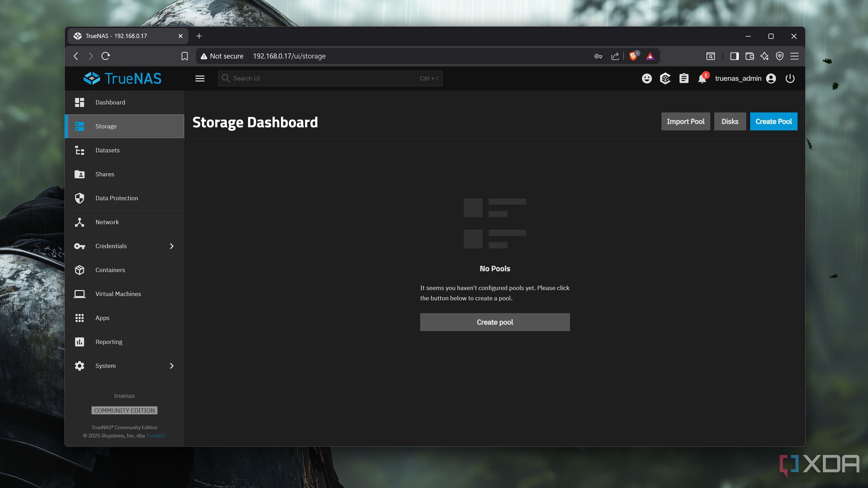
Task: Follow the TrueNAS footer link
Action: (x=156, y=435)
